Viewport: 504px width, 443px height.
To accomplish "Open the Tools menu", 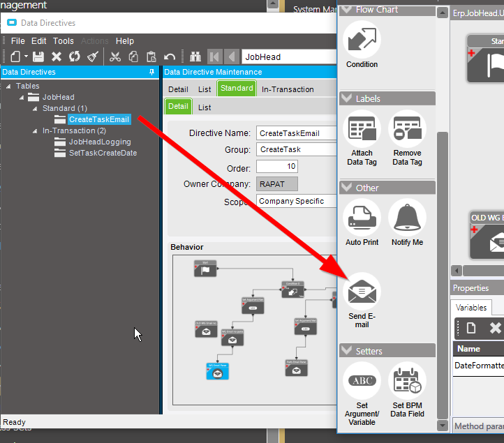I will tap(64, 41).
